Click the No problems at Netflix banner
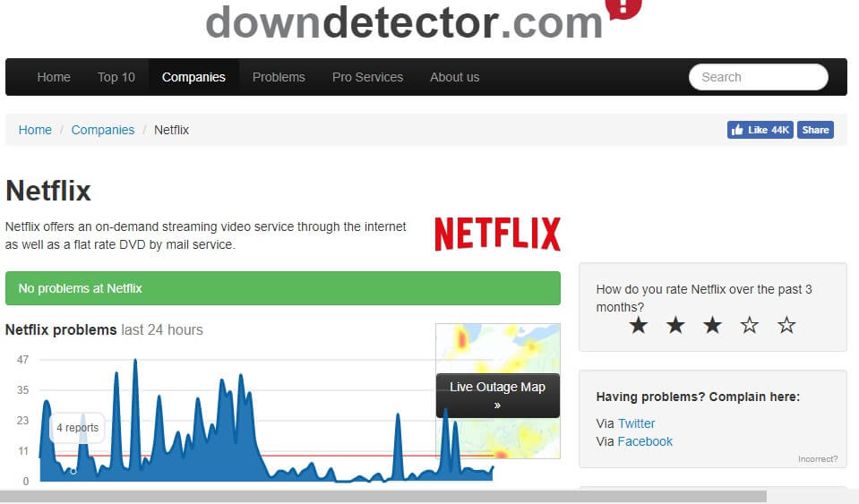This screenshot has height=504, width=859. click(283, 288)
